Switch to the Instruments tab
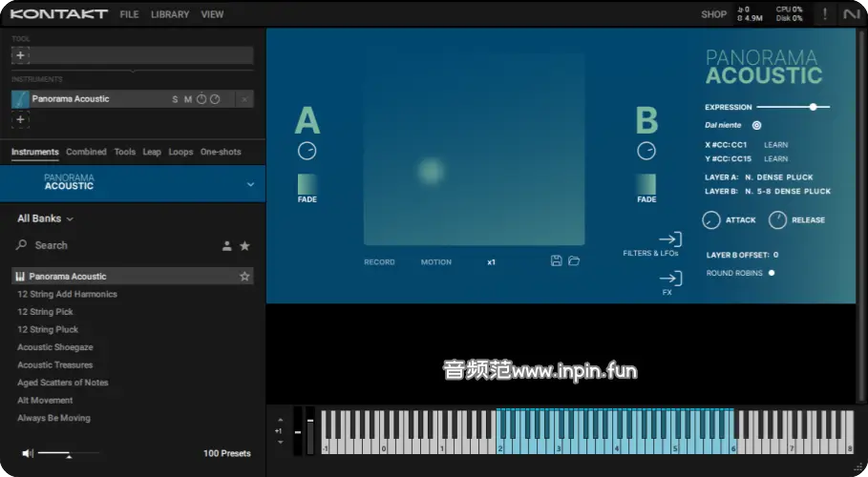Screen dimensions: 868x477 (x=35, y=152)
